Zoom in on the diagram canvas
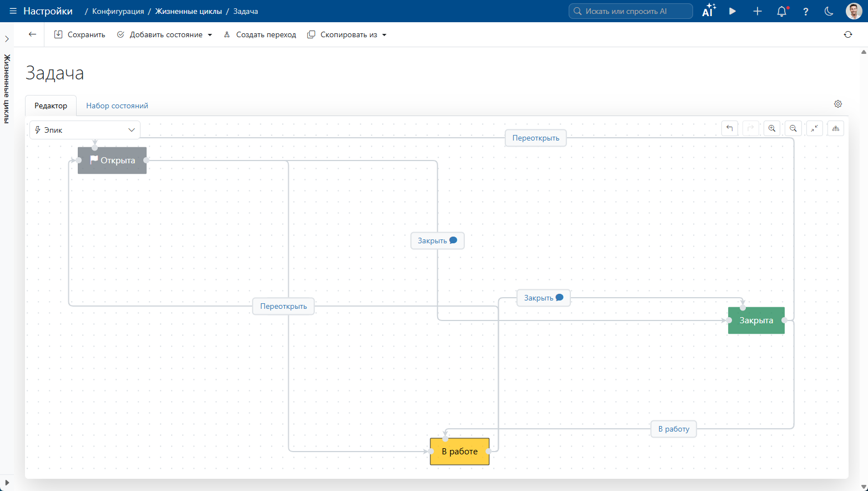The image size is (868, 491). [x=772, y=128]
